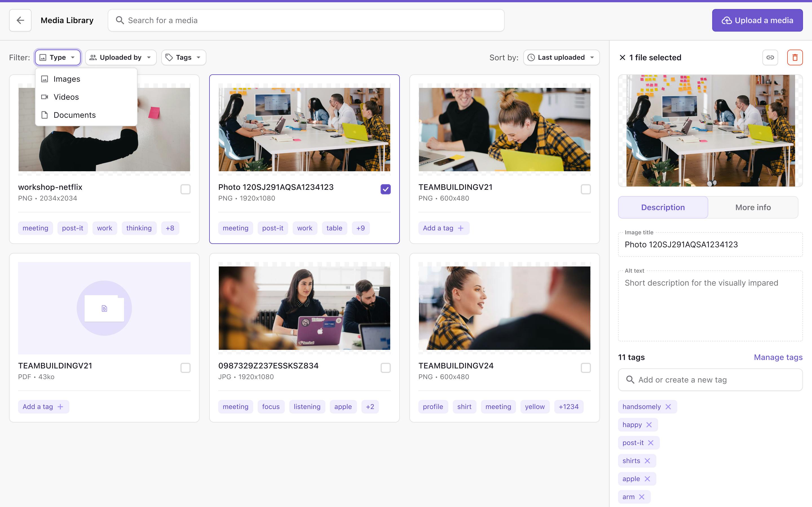The height and width of the screenshot is (507, 812).
Task: Uncheck Photo 120SJ291AQSA1234123 checkbox
Action: (x=385, y=190)
